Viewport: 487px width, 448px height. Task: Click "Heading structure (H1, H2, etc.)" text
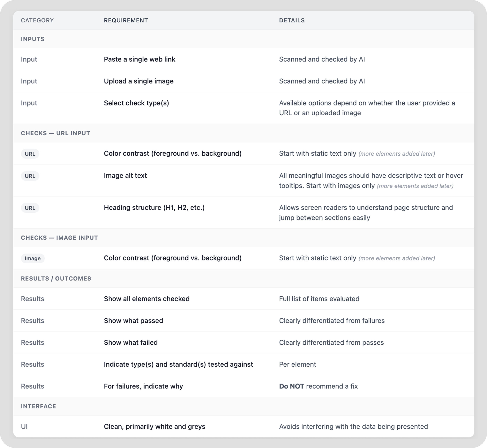[154, 208]
